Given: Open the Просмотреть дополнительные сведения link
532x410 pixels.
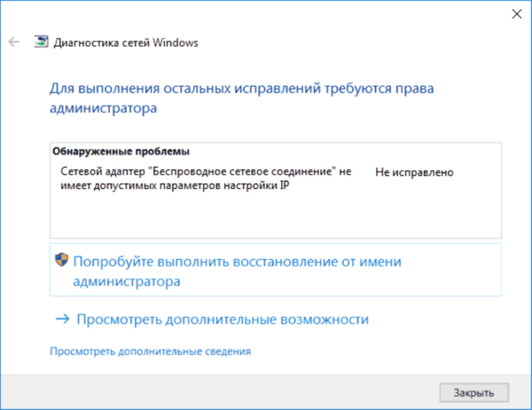Looking at the screenshot, I should pyautogui.click(x=150, y=352).
